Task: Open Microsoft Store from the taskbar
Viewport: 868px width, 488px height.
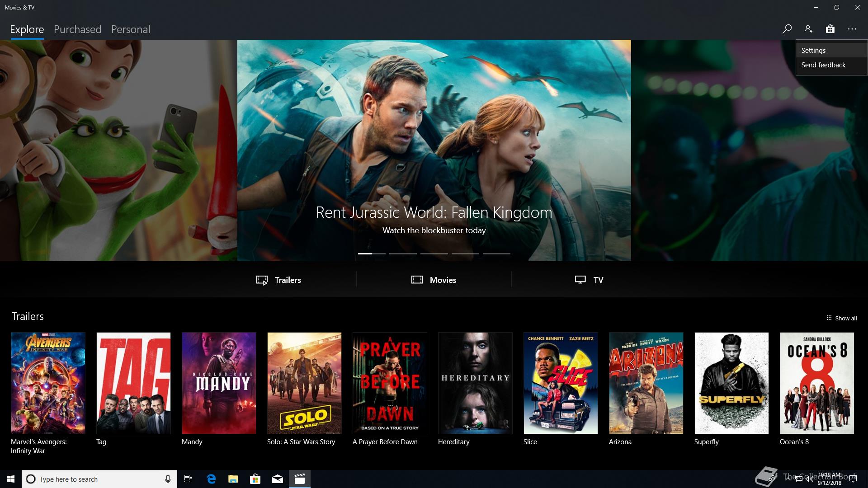Action: click(255, 479)
